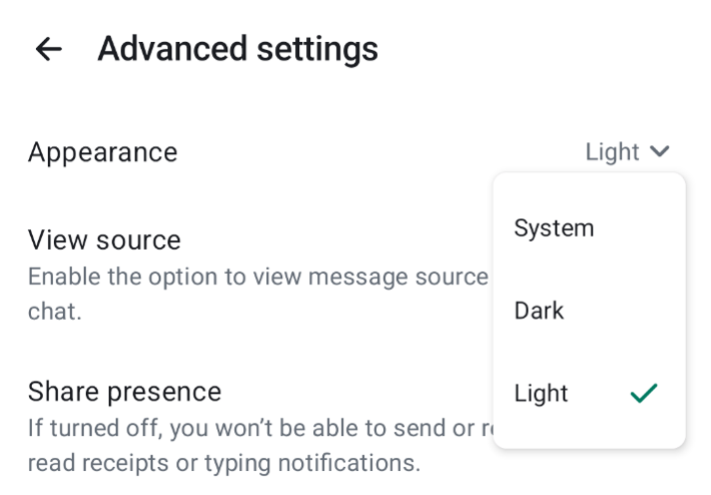
Task: Click the Appearance setting label
Action: 102,152
